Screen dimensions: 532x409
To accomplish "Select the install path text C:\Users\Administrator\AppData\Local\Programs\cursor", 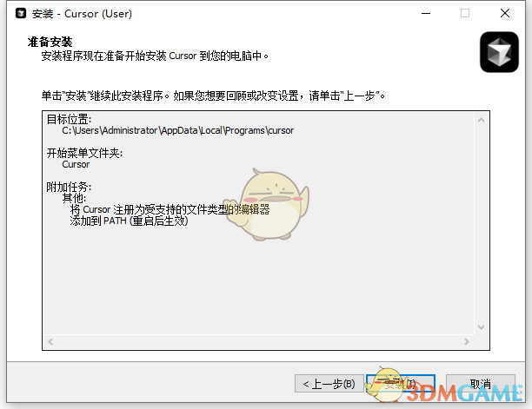I will click(178, 130).
